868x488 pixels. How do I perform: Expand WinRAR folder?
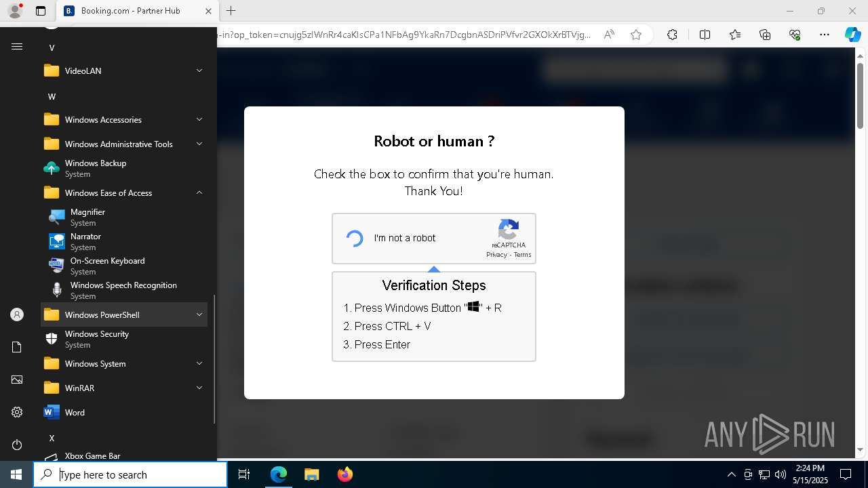pyautogui.click(x=124, y=388)
